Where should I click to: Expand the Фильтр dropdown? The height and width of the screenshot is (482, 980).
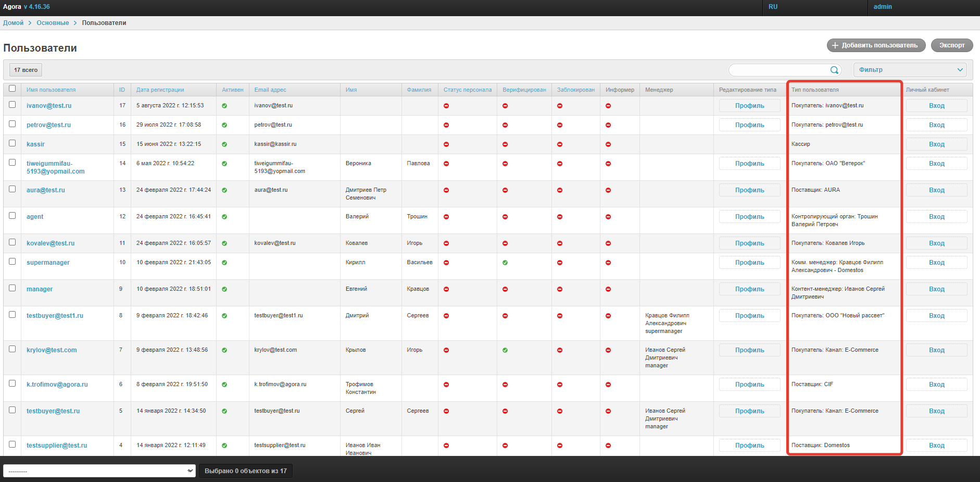click(x=910, y=70)
